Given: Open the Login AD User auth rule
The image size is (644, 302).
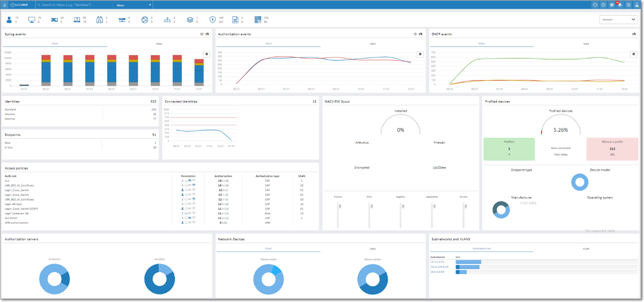Looking at the screenshot, I should 14,204.
